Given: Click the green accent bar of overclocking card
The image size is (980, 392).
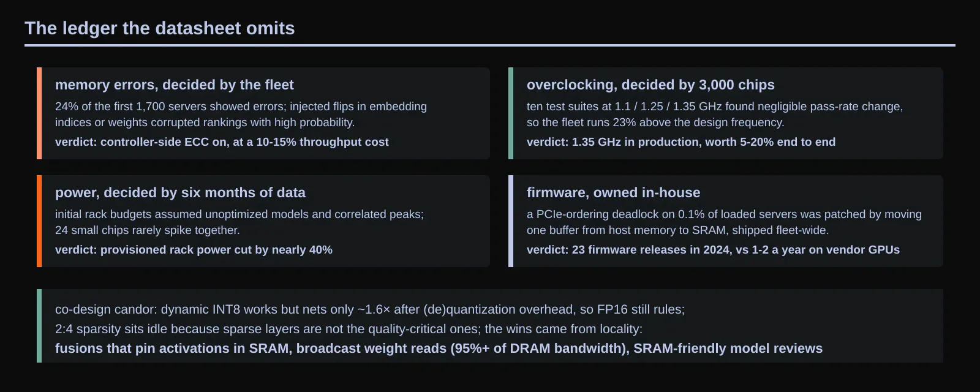Looking at the screenshot, I should [511, 113].
